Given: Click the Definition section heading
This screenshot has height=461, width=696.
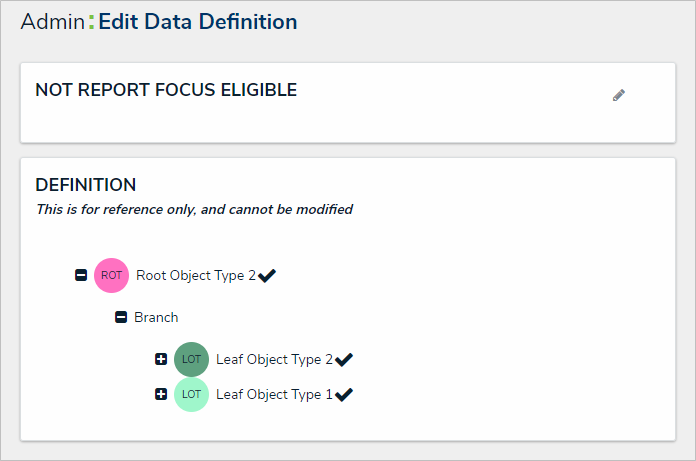Looking at the screenshot, I should [86, 185].
